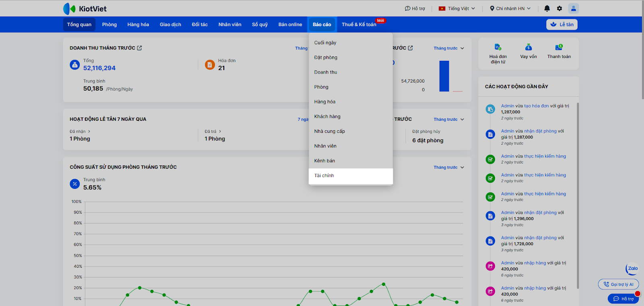Click the 6 đặt phòng cancelled count
The image size is (644, 306).
[428, 141]
